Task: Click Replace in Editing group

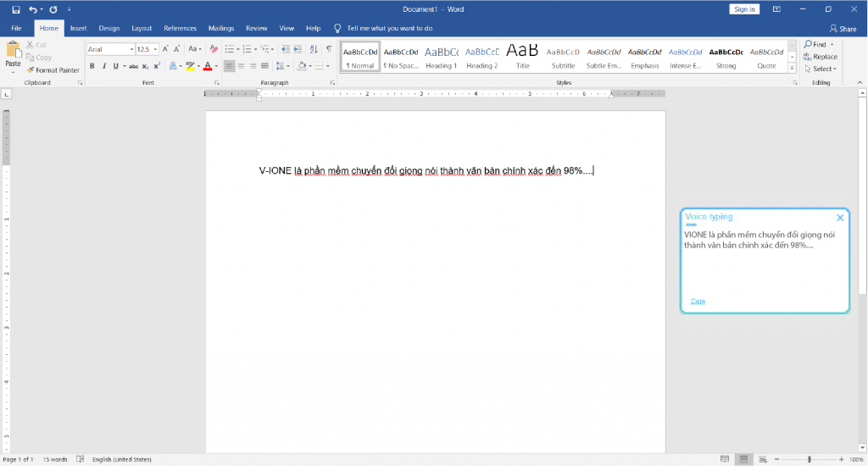Action: tap(821, 57)
